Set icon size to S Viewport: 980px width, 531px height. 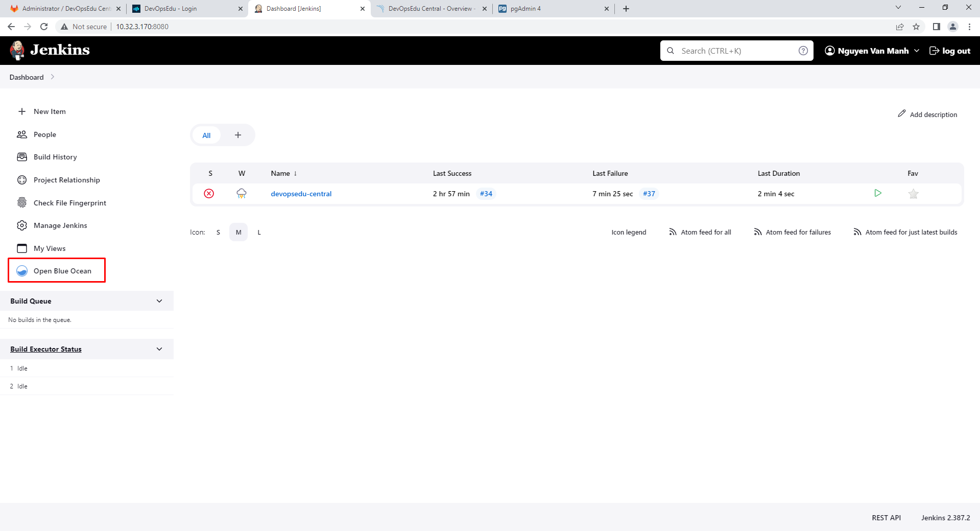tap(218, 232)
